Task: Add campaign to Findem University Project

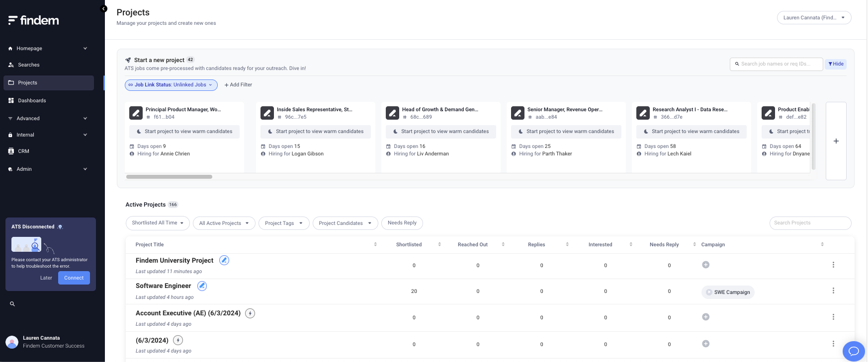Action: click(x=705, y=265)
